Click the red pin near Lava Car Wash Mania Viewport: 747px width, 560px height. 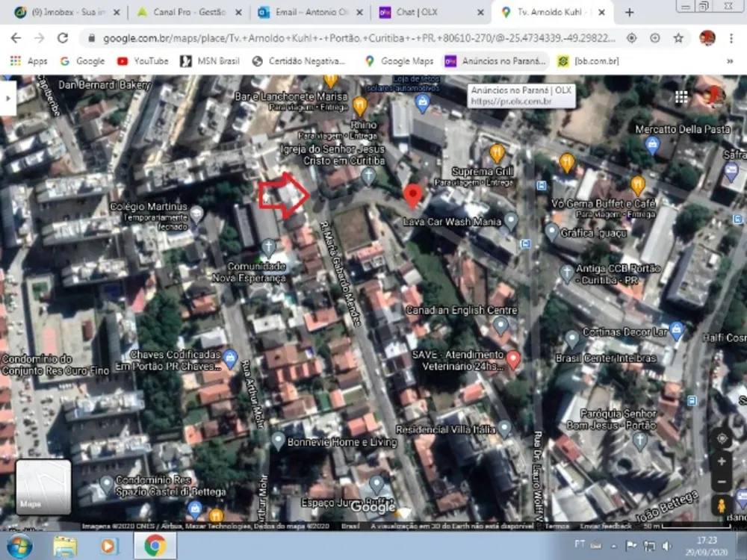point(412,196)
